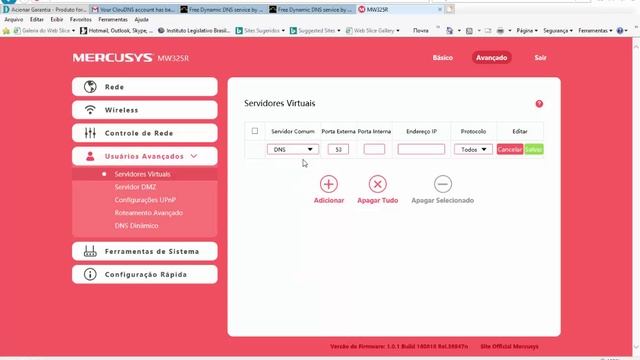Click the Ferramentas de Sistema router icon

point(90,251)
